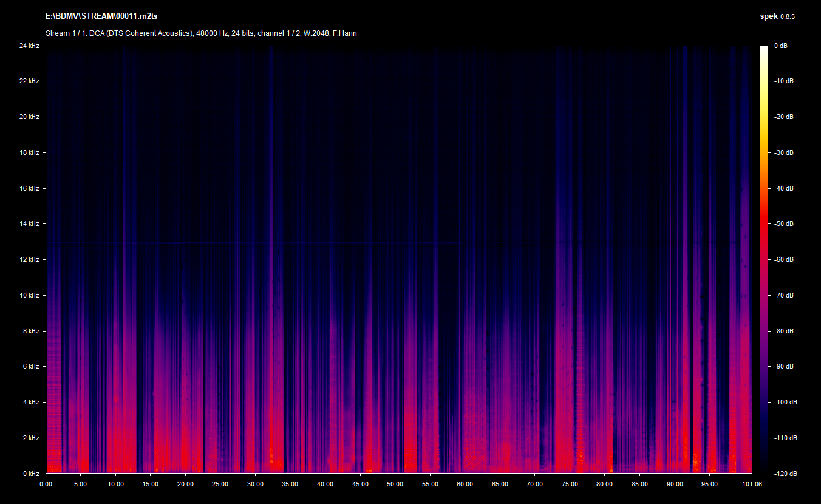Image resolution: width=821 pixels, height=504 pixels.
Task: Click the -60 dB scale label
Action: [x=784, y=260]
